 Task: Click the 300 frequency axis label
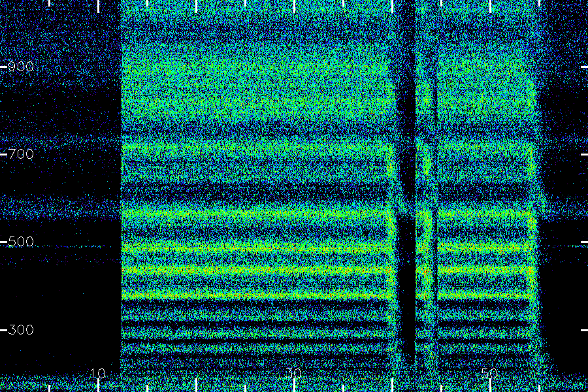[x=21, y=330]
